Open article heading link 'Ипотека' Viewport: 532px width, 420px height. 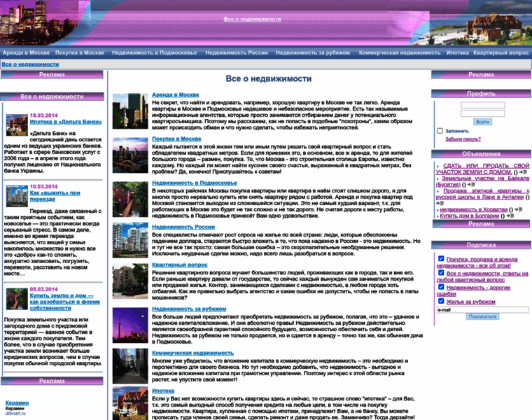pos(163,391)
